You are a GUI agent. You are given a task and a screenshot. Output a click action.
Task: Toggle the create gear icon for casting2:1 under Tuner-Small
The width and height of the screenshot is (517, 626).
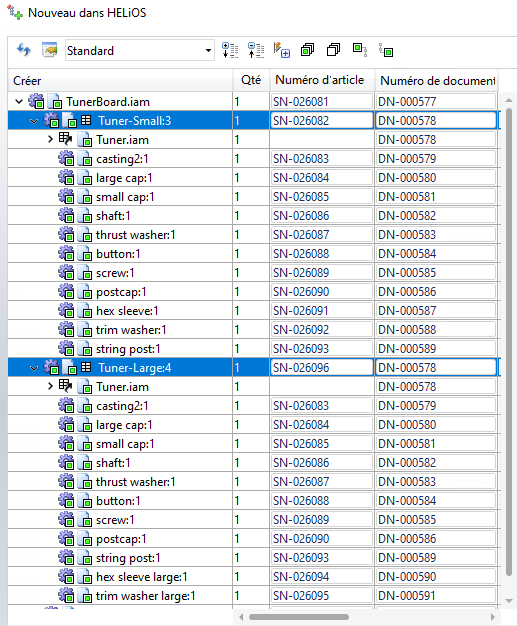[x=66, y=158]
